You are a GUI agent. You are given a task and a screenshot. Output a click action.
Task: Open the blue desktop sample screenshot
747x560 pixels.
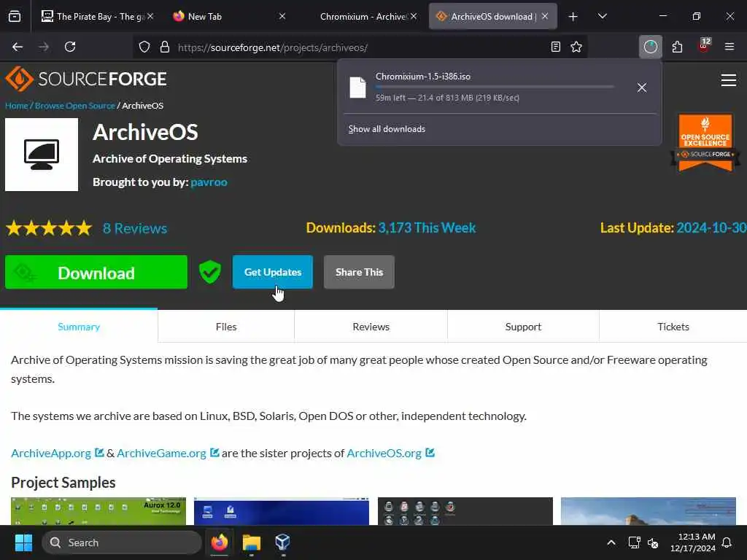point(282,511)
